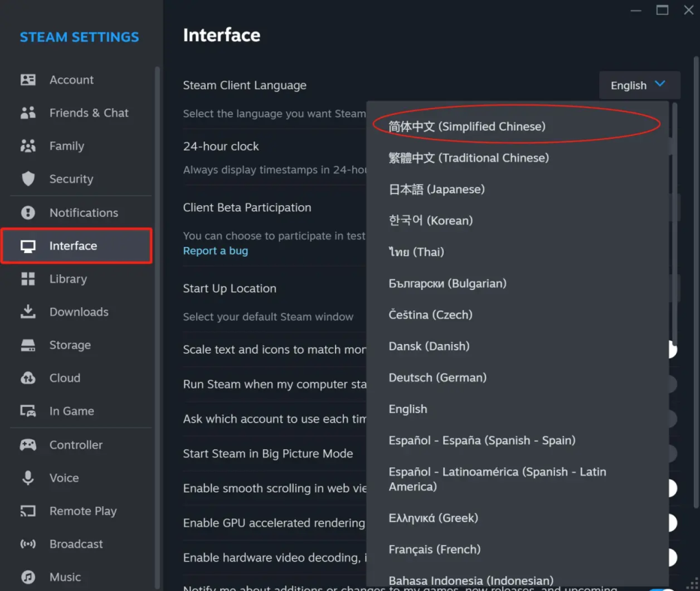
Task: Click the Notifications bell icon
Action: (x=27, y=212)
